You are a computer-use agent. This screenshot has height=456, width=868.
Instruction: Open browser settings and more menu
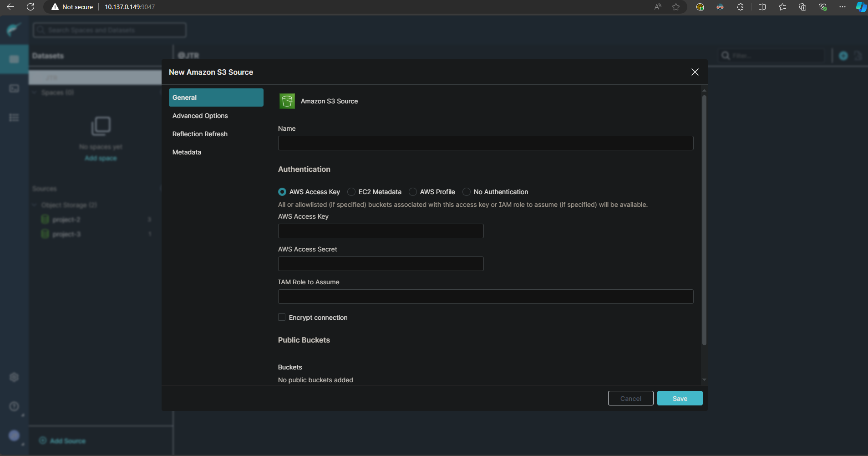pos(843,7)
